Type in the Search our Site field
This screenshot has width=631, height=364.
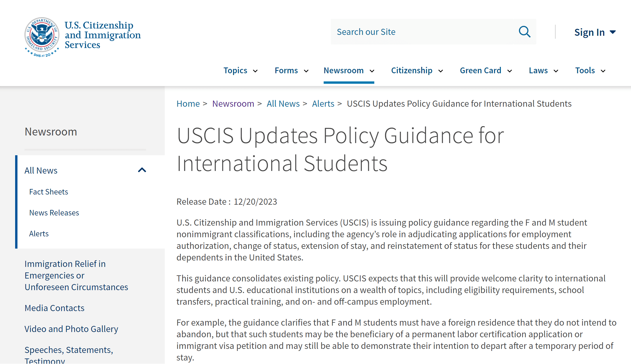[422, 32]
